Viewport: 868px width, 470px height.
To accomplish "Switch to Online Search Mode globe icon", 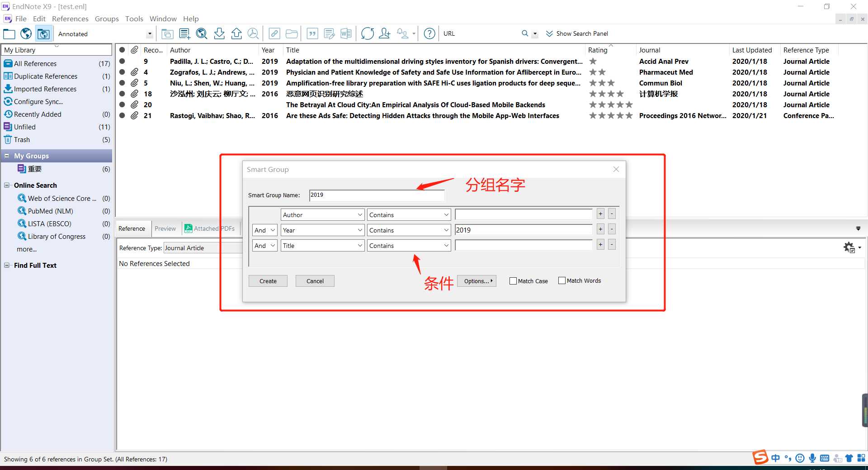I will coord(26,34).
